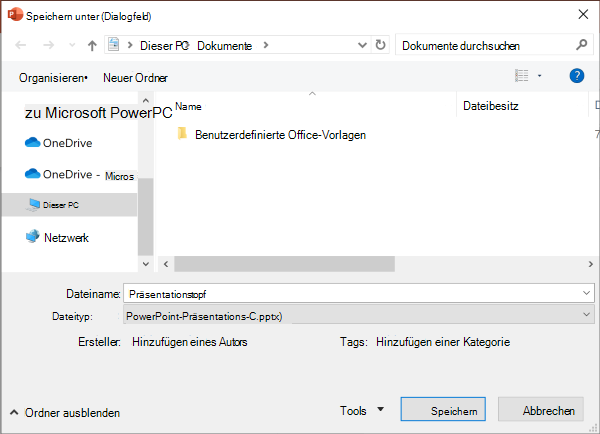Click the PowerPoint icon in title bar
The width and height of the screenshot is (600, 434).
pyautogui.click(x=15, y=15)
